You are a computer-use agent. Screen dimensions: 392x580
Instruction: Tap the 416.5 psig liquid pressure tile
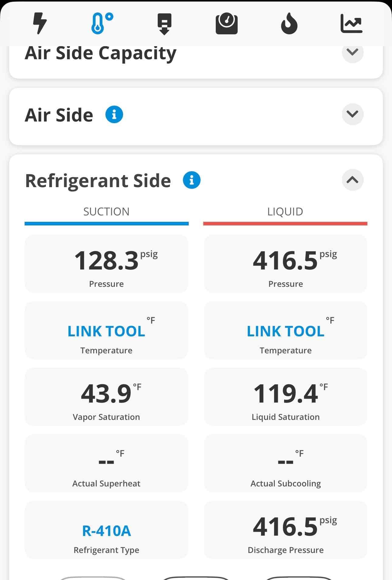pos(286,264)
